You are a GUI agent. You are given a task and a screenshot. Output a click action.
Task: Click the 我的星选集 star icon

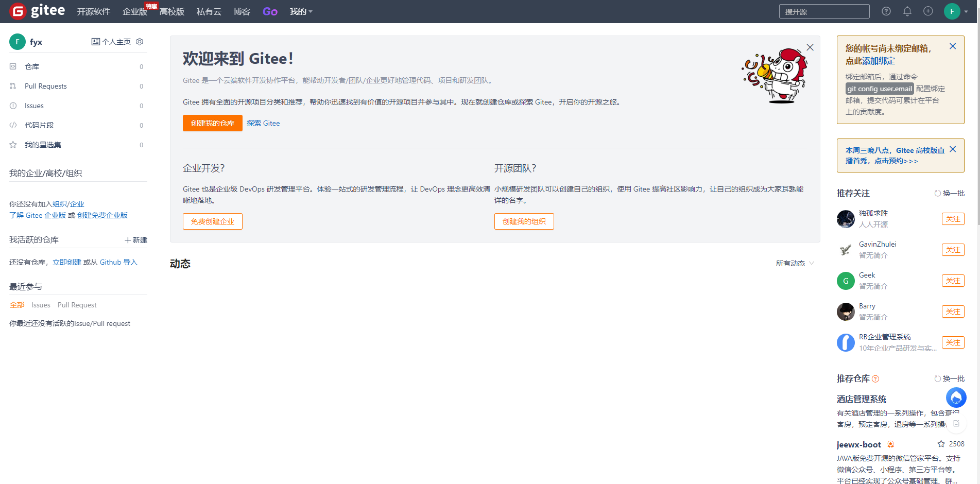coord(13,145)
